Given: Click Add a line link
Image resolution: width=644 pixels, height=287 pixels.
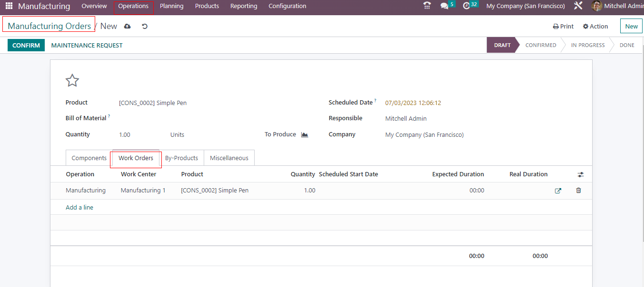Looking at the screenshot, I should (79, 208).
